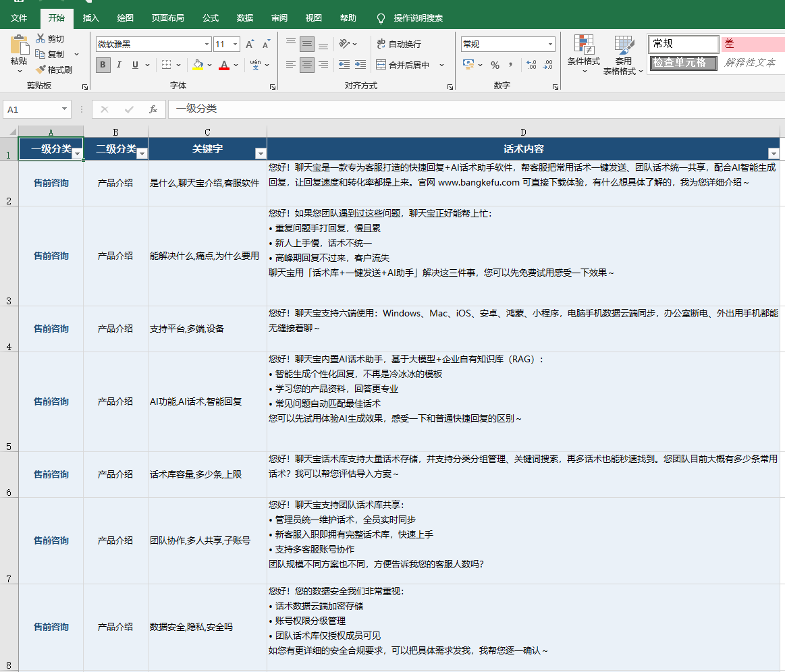The width and height of the screenshot is (785, 672).
Task: Toggle Merge & Center (合并后居中)
Action: [404, 65]
